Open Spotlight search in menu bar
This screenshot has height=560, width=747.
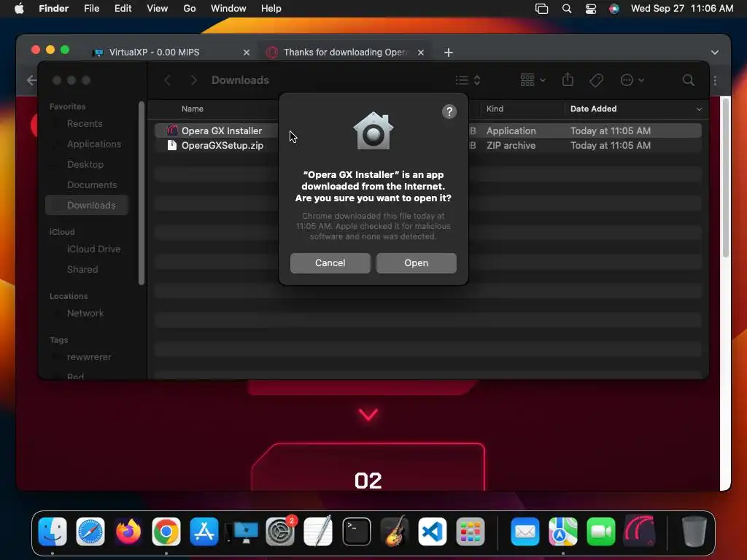click(566, 9)
